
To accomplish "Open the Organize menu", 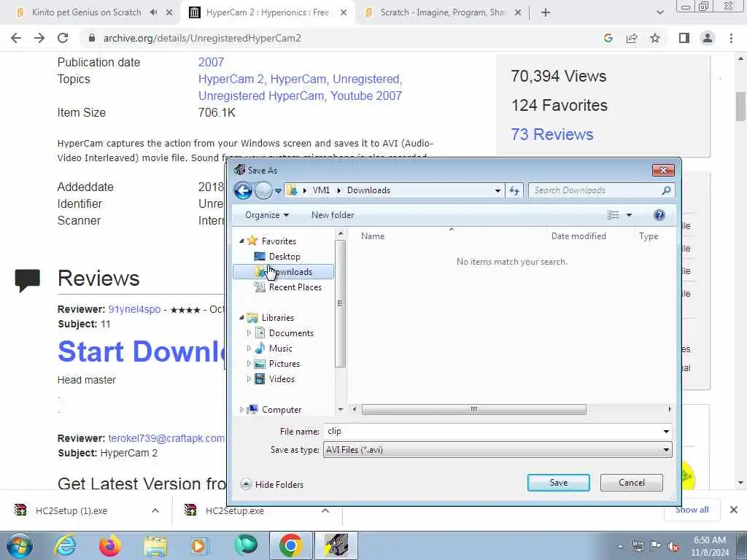I will coord(267,215).
